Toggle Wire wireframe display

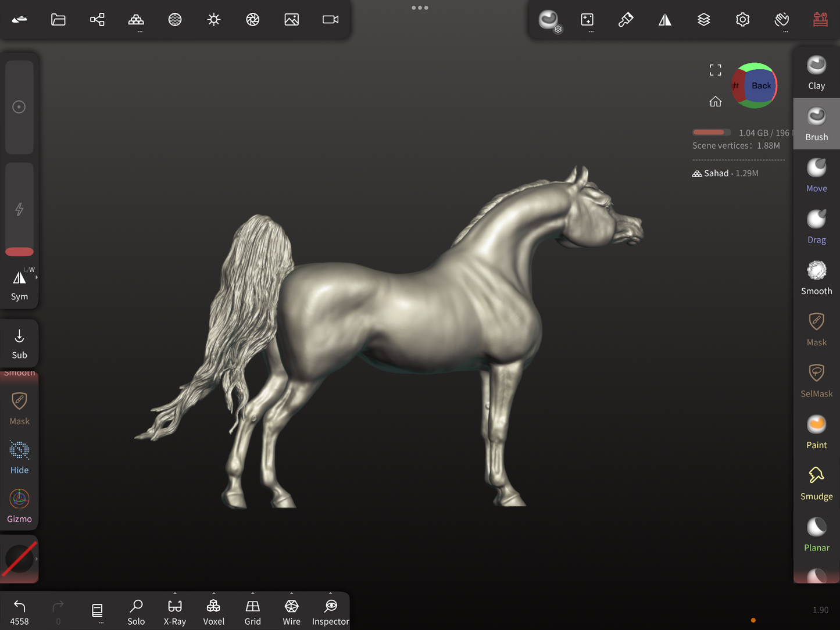coord(291,611)
